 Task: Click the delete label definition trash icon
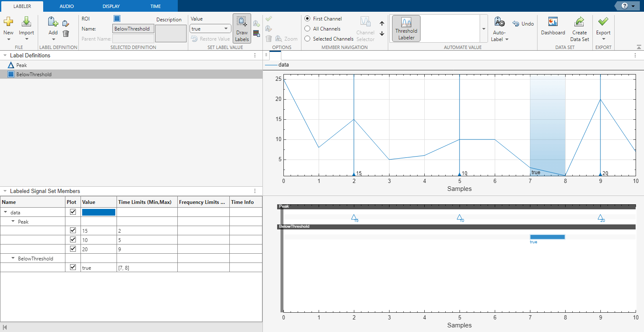pyautogui.click(x=66, y=33)
